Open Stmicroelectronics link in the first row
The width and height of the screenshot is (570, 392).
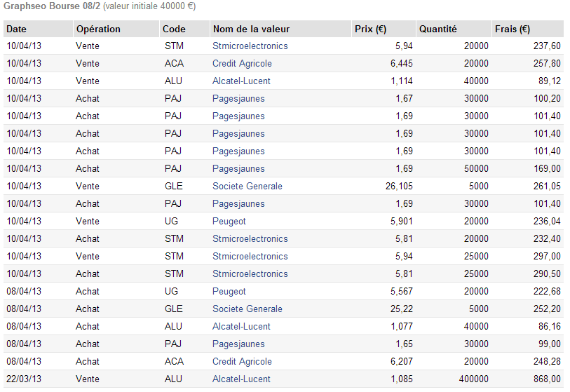point(250,46)
